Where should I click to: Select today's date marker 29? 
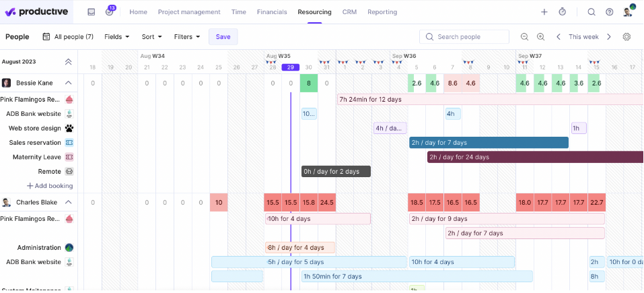pyautogui.click(x=291, y=67)
